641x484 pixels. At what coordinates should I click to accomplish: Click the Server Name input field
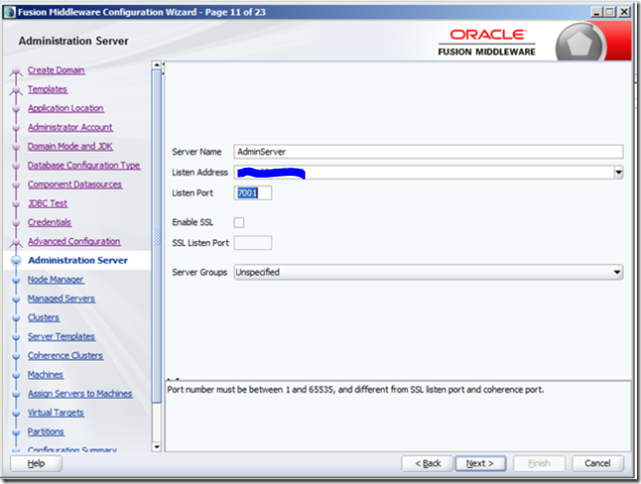[x=428, y=152]
